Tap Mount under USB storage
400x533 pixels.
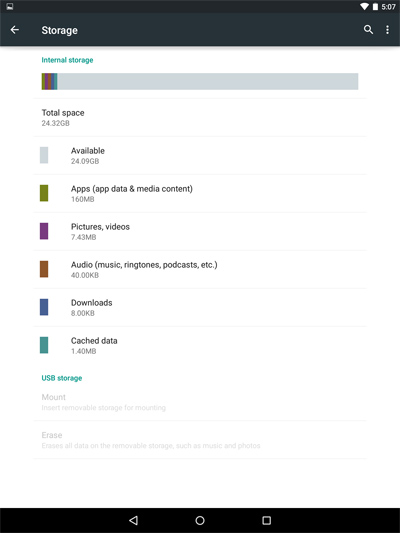click(x=200, y=402)
